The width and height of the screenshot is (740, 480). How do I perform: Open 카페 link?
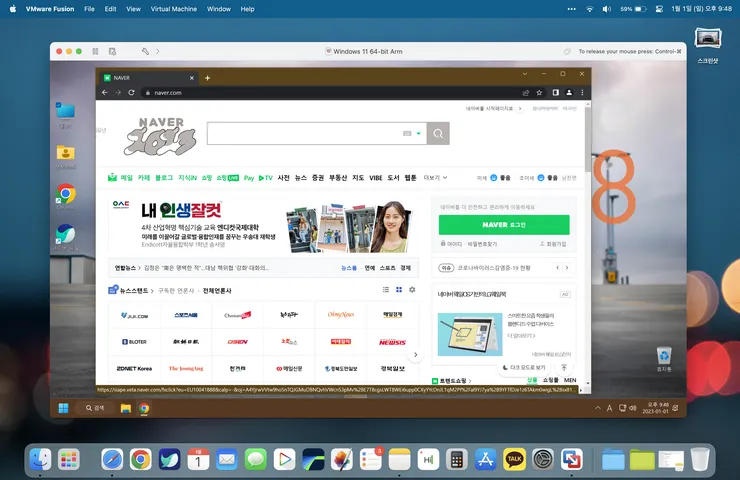click(144, 177)
